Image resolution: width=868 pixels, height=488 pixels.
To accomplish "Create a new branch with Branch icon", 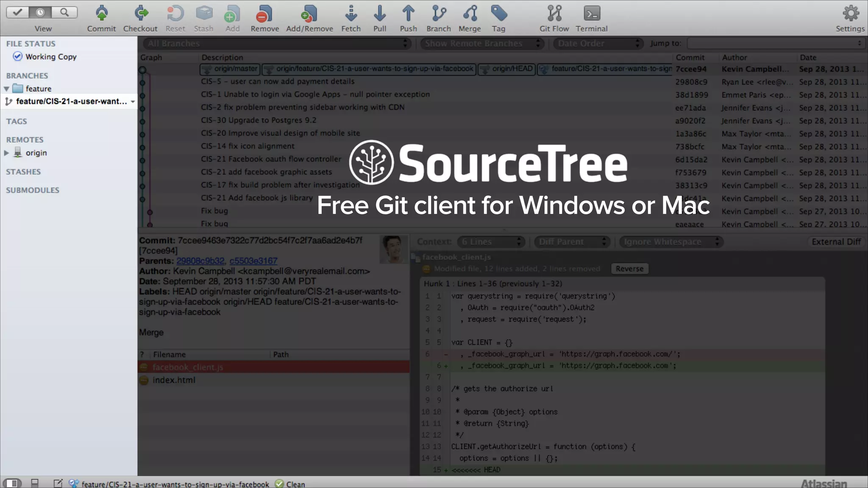I will (x=439, y=14).
